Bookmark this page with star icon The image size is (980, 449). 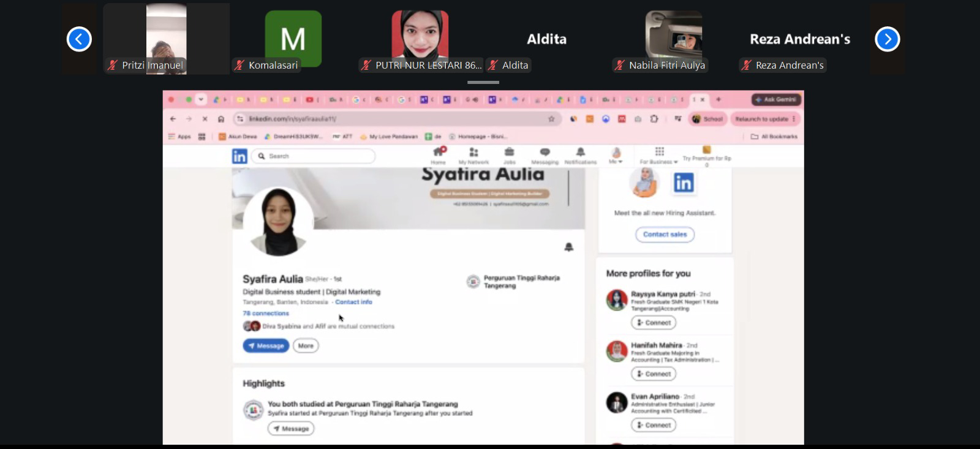[x=551, y=119]
